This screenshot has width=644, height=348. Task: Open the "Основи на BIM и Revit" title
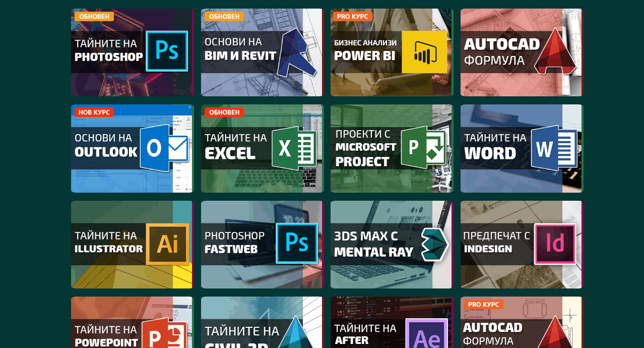(x=240, y=49)
